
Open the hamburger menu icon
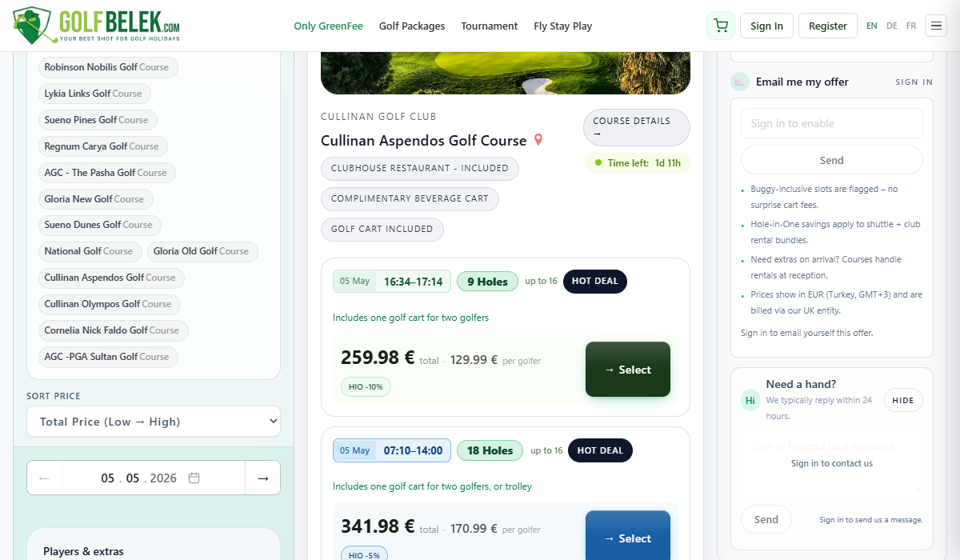[936, 26]
